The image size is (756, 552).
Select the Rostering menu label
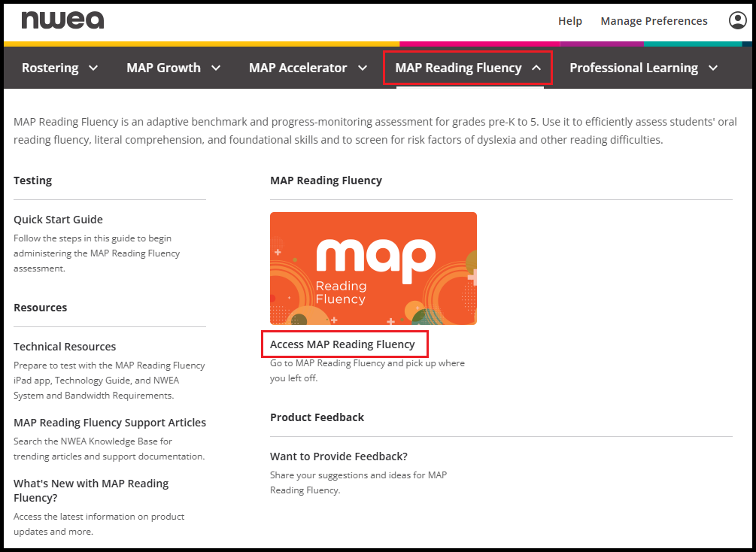point(50,68)
